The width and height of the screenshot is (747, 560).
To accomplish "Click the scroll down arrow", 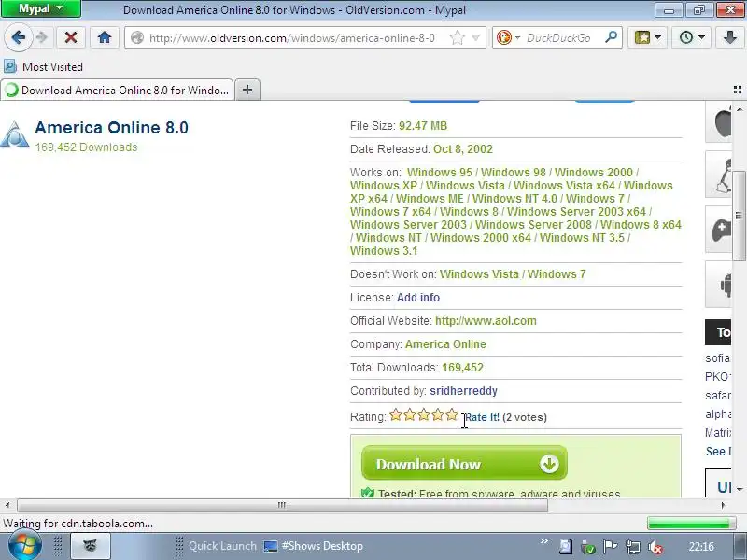I will coord(739,489).
